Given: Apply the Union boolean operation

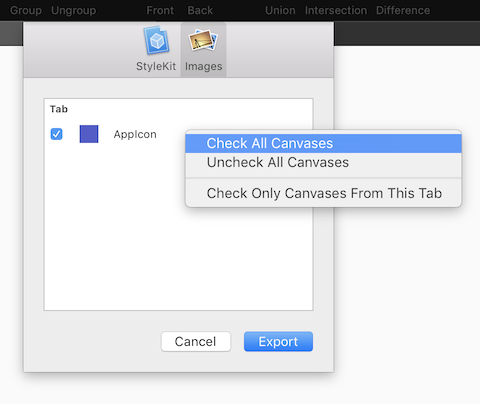Looking at the screenshot, I should pos(280,10).
